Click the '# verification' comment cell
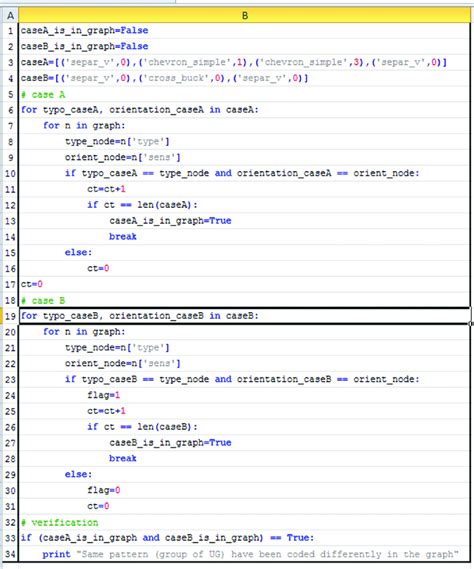 (x=245, y=522)
